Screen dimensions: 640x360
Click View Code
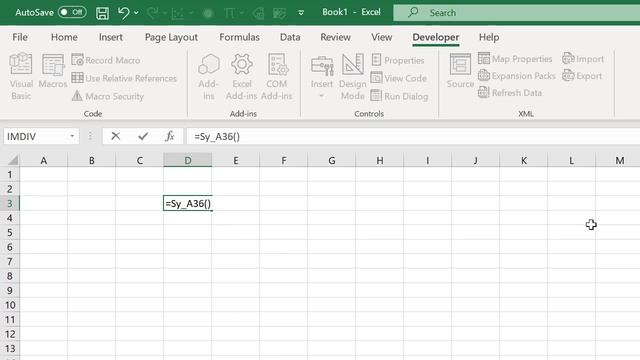click(399, 78)
